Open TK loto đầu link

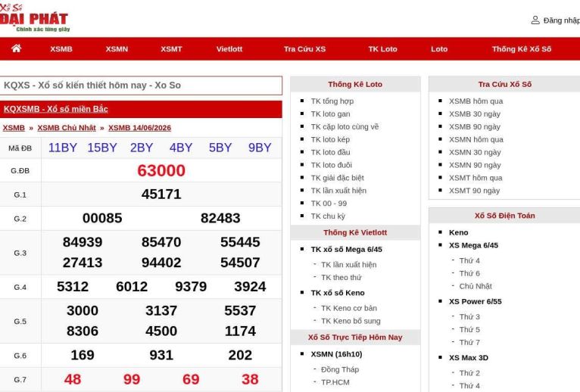[x=330, y=152]
